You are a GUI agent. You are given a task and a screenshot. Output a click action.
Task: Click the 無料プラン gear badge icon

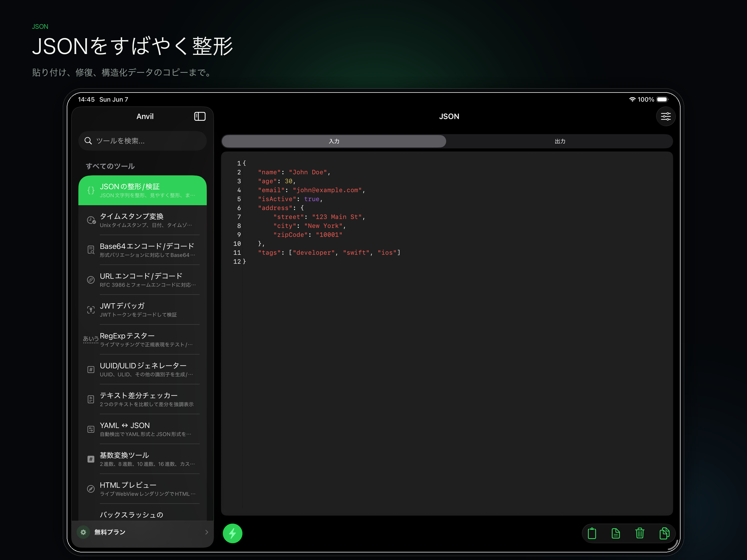tap(83, 532)
